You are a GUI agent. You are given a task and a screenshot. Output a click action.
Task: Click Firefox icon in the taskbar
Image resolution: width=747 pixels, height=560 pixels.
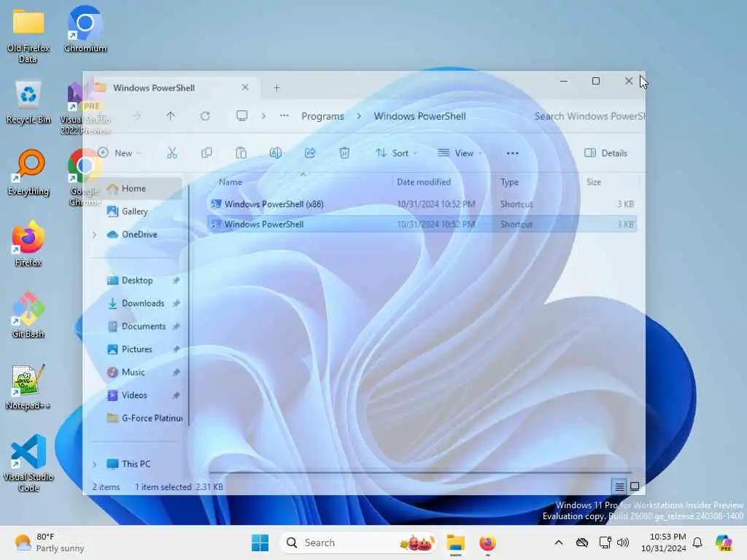[x=487, y=542]
